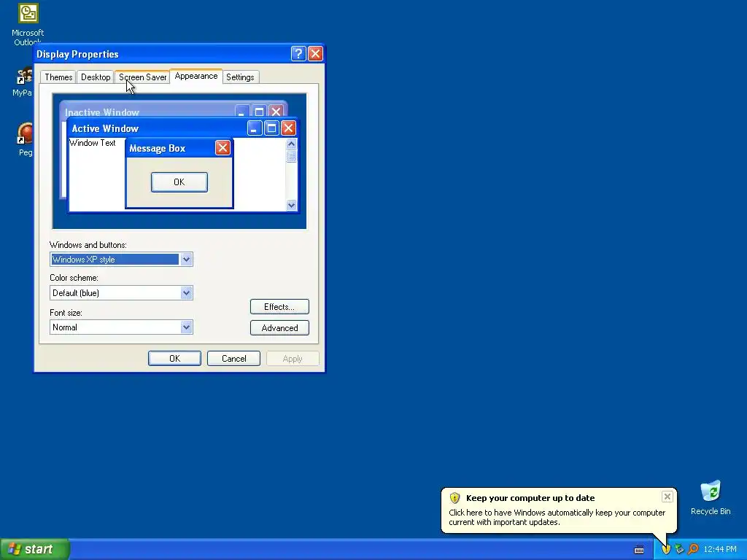The height and width of the screenshot is (560, 747).
Task: Confirm with the dialog OK button
Action: click(174, 359)
